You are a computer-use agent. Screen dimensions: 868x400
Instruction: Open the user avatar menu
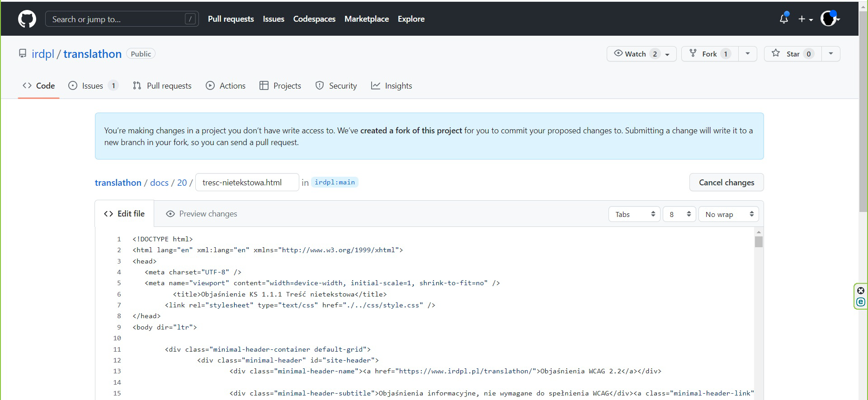coord(830,19)
